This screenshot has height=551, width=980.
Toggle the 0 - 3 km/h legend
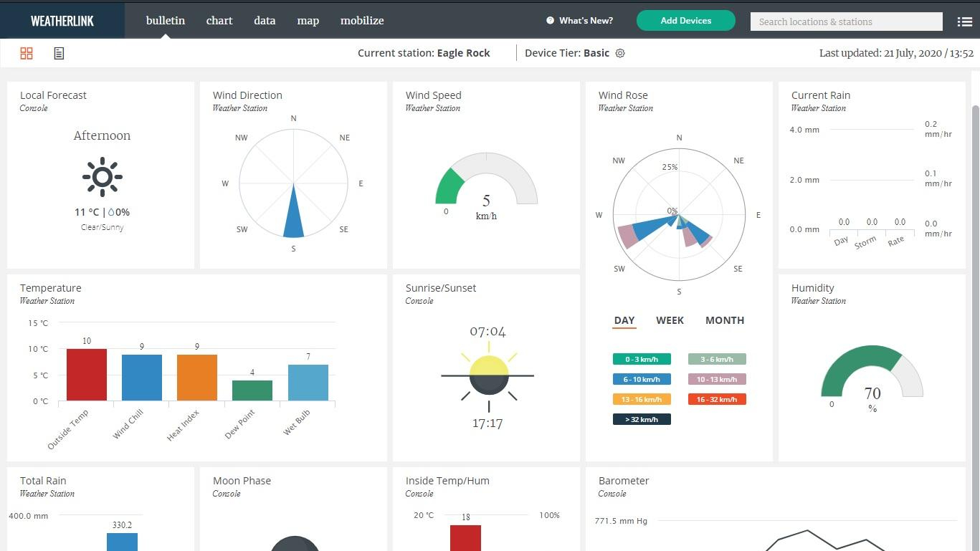642,359
